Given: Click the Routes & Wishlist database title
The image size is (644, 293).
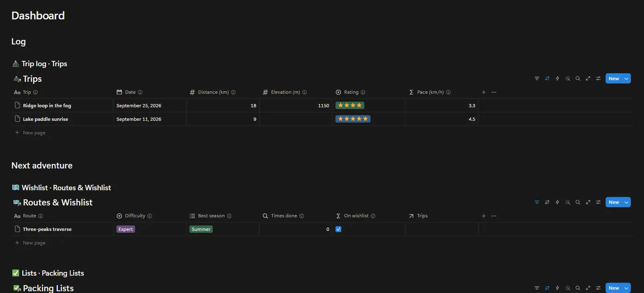Looking at the screenshot, I should (x=57, y=203).
